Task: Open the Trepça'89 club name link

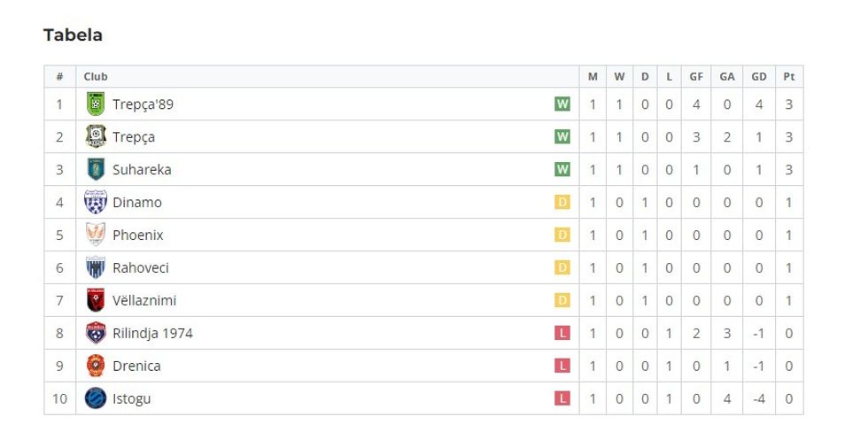Action: pos(143,104)
